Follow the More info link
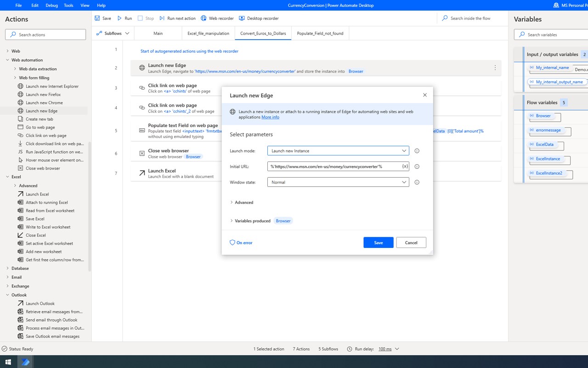 pyautogui.click(x=270, y=117)
